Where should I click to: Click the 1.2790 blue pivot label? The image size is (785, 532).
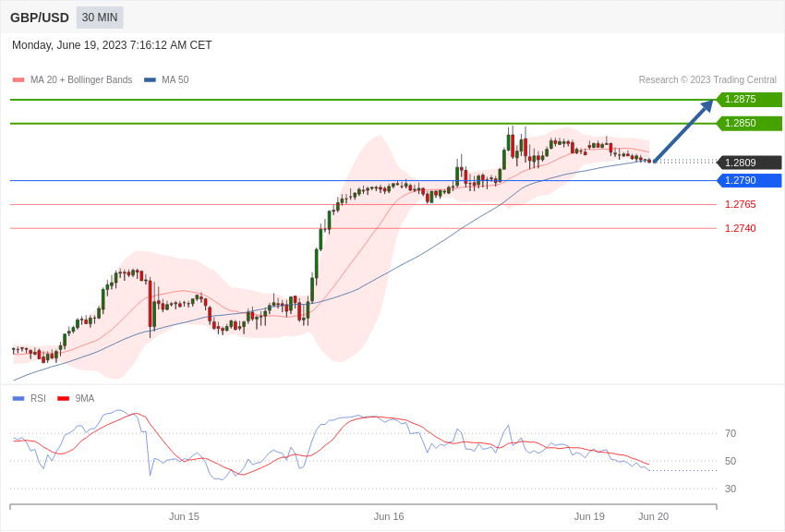coord(750,181)
